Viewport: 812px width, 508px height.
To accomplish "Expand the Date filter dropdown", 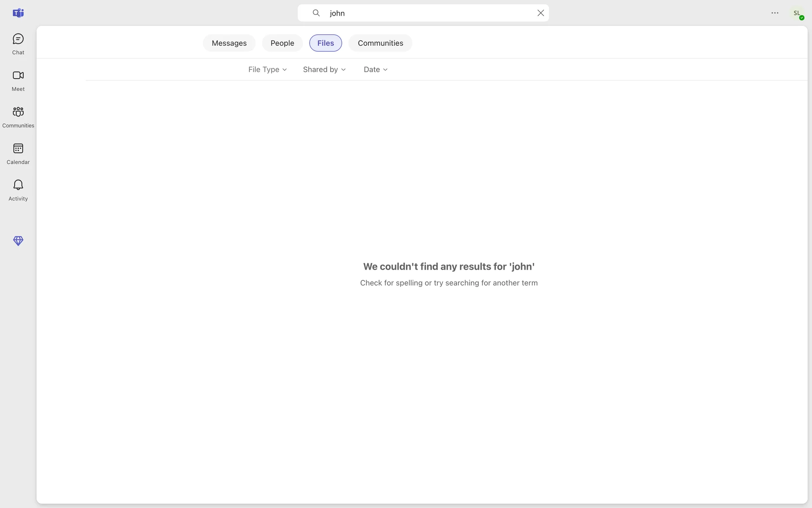I will [375, 69].
